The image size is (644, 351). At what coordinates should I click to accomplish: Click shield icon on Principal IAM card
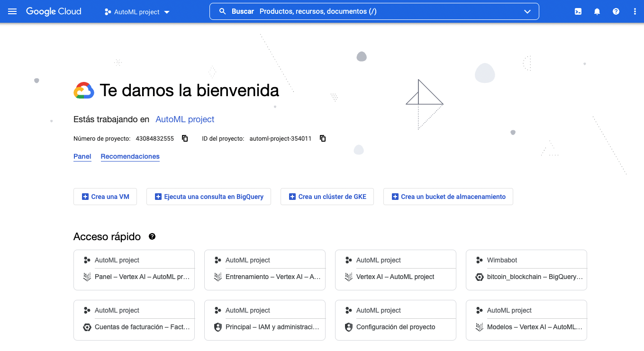[218, 327]
